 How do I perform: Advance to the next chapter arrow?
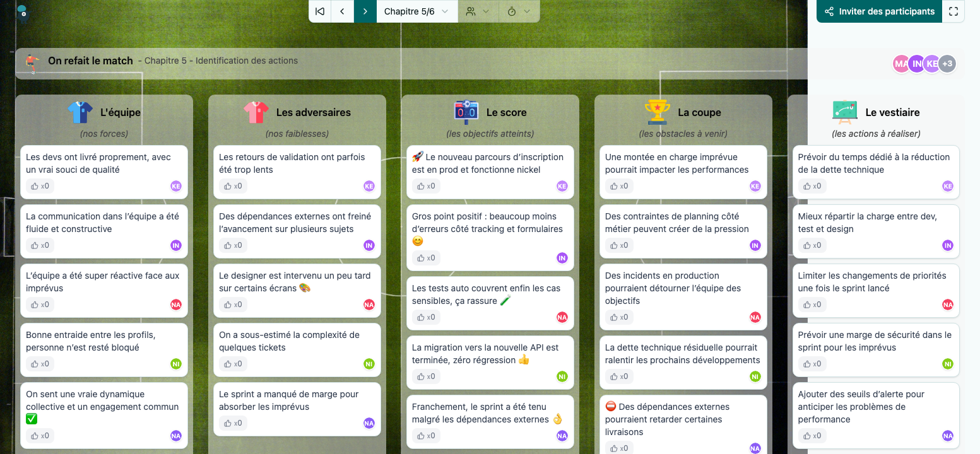(x=365, y=11)
